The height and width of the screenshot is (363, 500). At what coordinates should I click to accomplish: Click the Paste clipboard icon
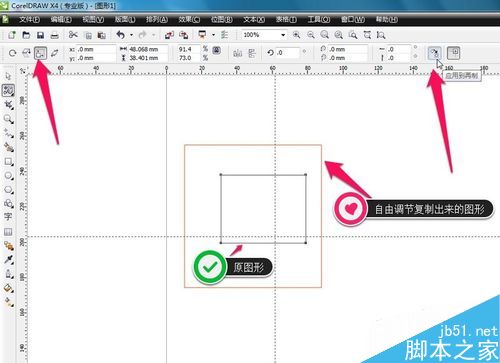102,35
